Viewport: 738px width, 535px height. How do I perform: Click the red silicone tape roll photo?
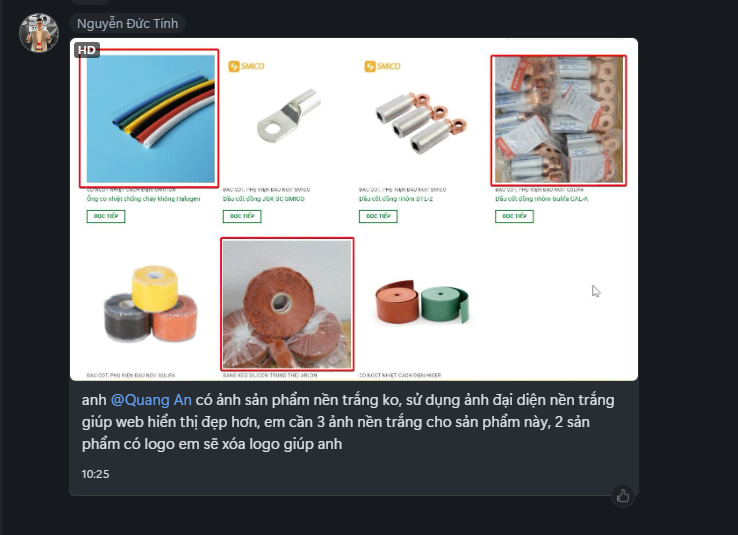(287, 304)
